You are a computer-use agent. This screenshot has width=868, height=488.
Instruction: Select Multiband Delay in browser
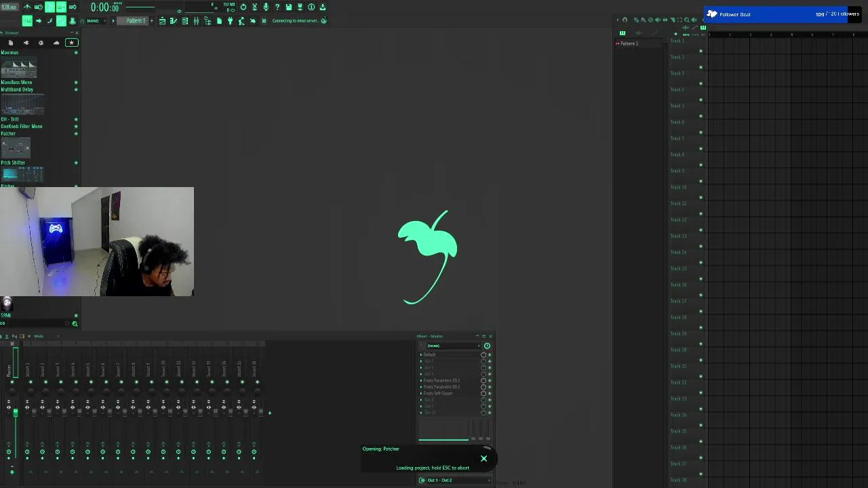(17, 89)
